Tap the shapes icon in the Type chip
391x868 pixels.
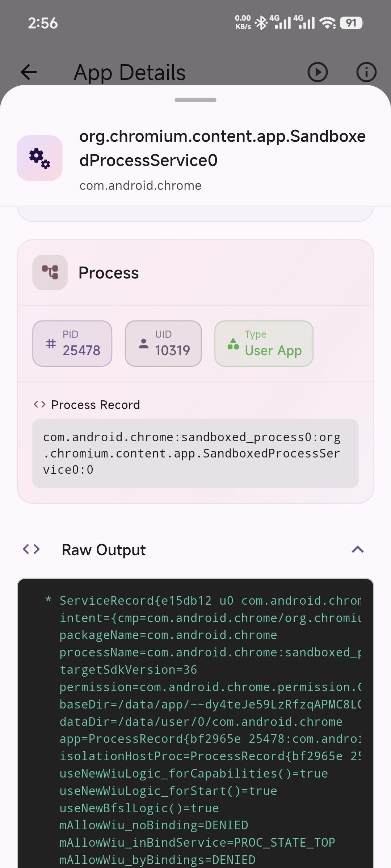point(233,344)
